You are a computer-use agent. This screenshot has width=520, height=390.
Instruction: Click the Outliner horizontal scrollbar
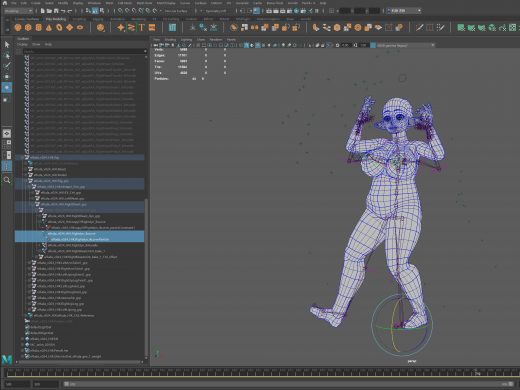click(x=80, y=362)
